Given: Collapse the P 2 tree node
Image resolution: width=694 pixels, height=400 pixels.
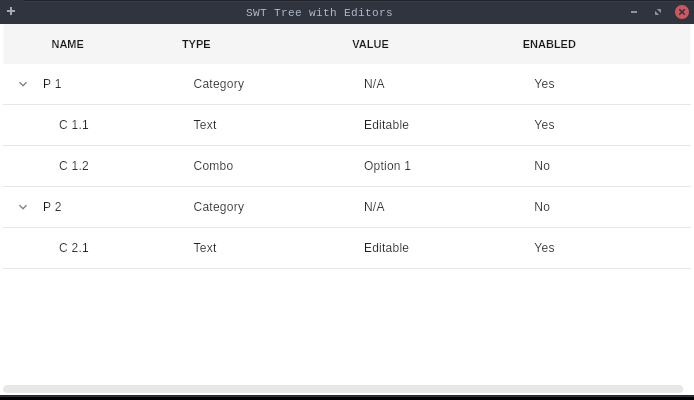Looking at the screenshot, I should (23, 207).
